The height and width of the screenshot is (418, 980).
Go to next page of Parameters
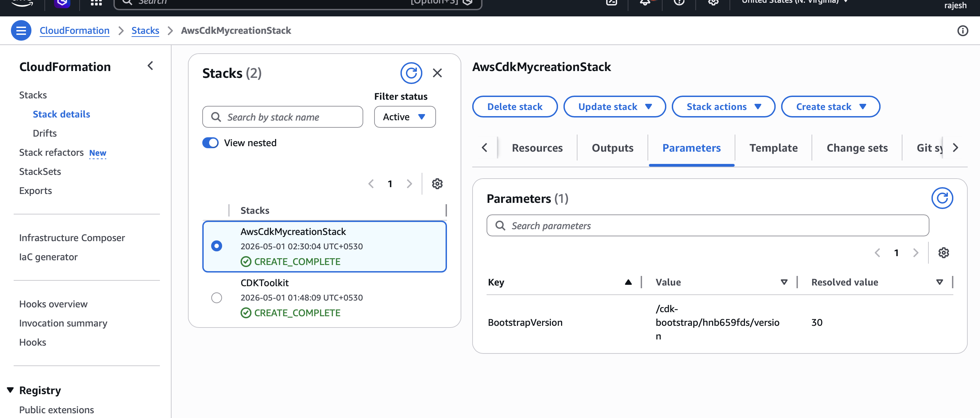[x=915, y=253]
